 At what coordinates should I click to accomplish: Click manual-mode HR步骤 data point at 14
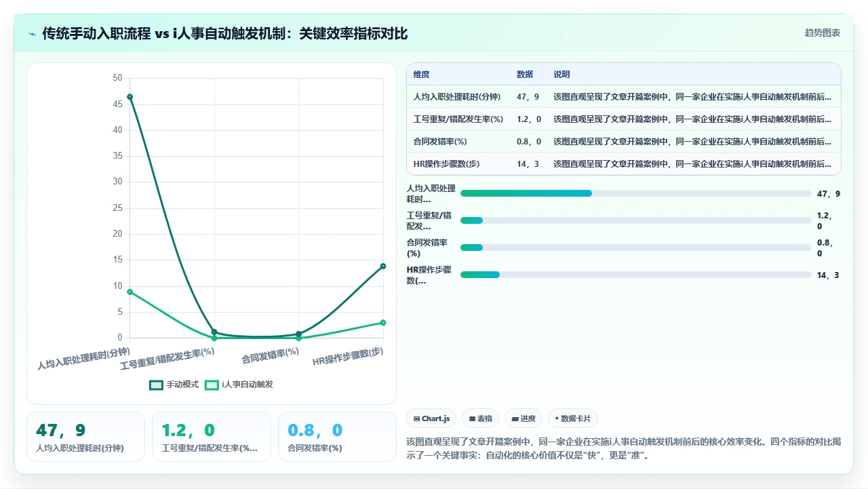383,266
